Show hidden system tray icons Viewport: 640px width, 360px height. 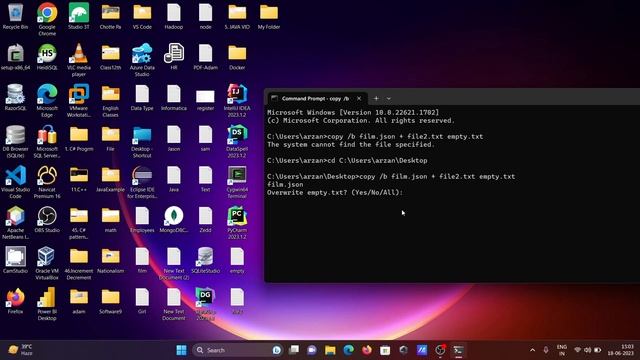[x=532, y=350]
